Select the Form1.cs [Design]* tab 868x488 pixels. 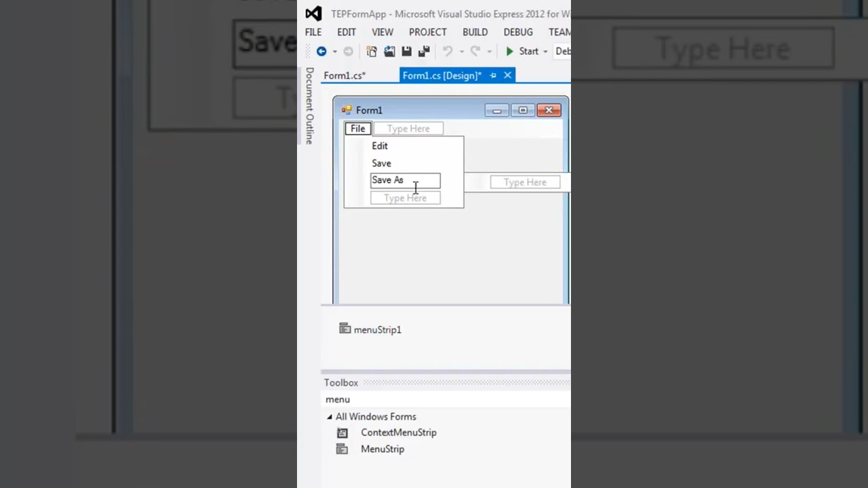442,75
